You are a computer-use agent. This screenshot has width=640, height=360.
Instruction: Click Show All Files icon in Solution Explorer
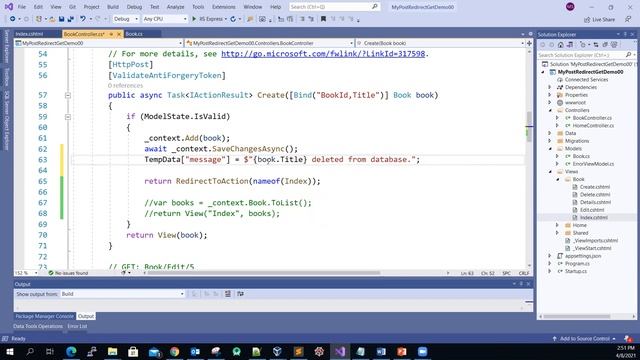(614, 45)
